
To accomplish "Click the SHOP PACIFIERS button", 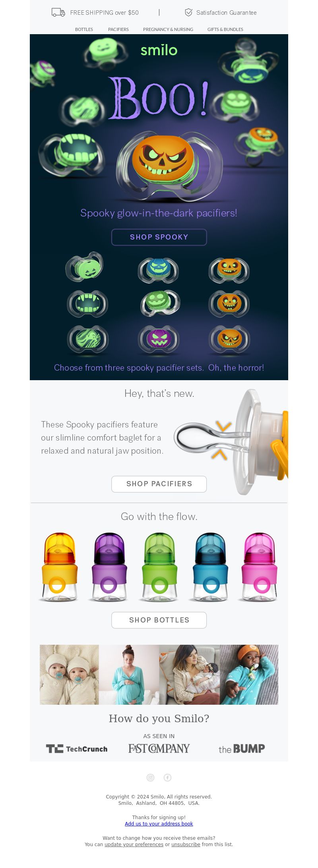I will [x=159, y=484].
